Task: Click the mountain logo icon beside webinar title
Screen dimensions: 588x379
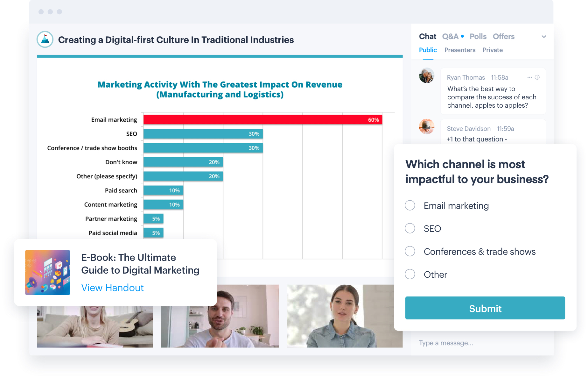Action: [45, 39]
